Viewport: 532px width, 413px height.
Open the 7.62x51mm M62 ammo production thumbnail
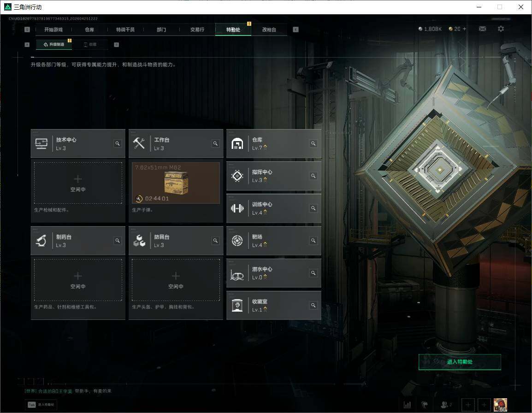click(176, 183)
